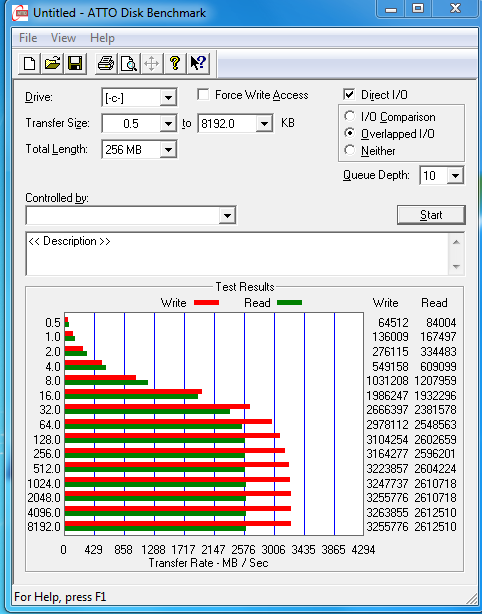Click read value 1207959

coord(435,381)
